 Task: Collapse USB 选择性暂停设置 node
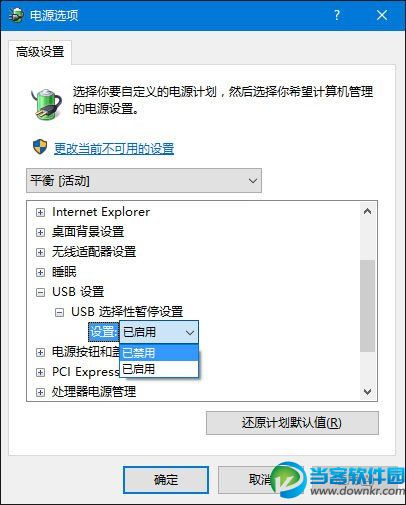(59, 312)
